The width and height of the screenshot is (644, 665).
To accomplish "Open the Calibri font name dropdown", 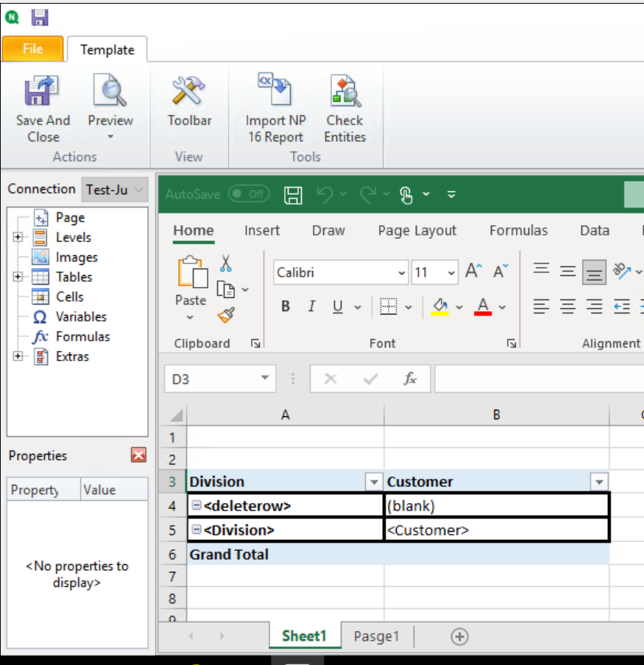I will click(401, 273).
